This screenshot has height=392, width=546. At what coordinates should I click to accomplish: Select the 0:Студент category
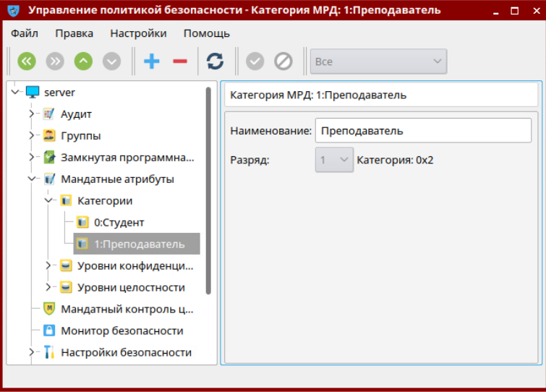pos(119,223)
